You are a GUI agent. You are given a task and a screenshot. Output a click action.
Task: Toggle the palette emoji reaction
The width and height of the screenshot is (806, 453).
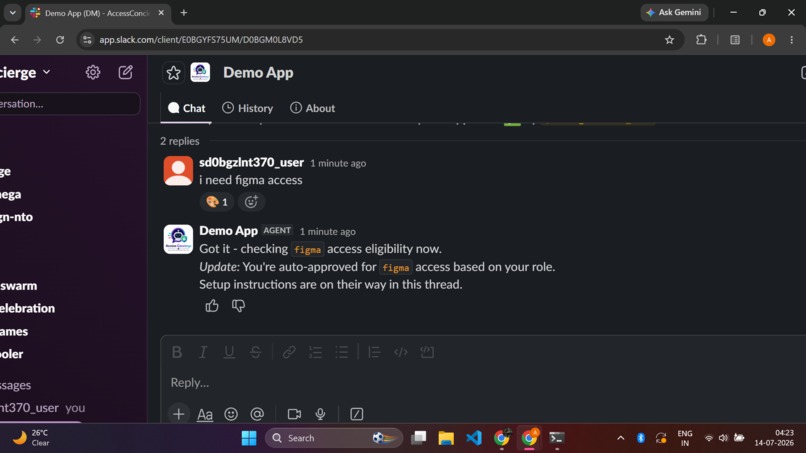tap(217, 202)
